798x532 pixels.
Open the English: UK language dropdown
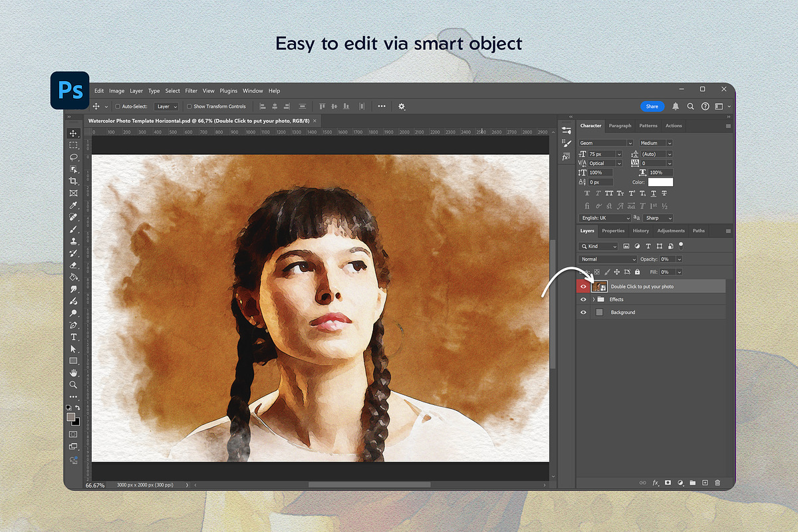click(x=605, y=218)
